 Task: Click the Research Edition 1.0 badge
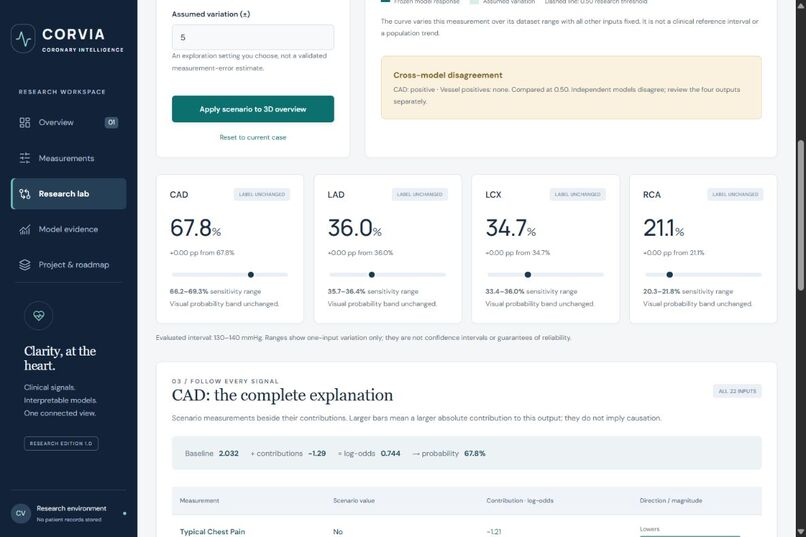click(61, 443)
